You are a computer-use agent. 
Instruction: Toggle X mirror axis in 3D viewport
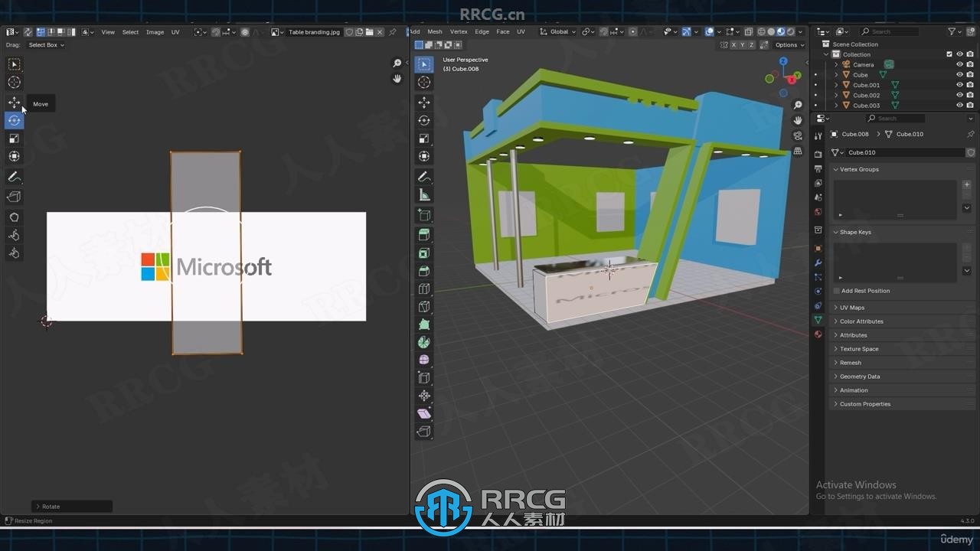click(x=733, y=45)
